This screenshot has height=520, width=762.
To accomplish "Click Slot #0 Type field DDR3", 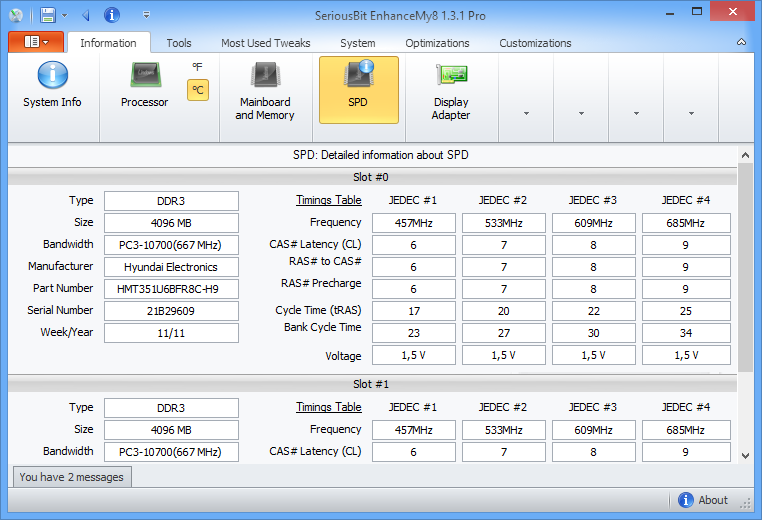I will [x=171, y=201].
